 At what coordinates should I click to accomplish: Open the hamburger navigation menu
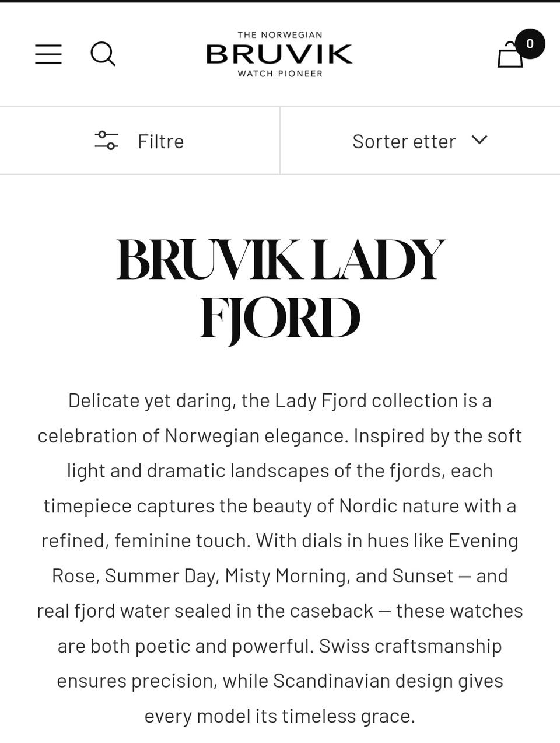click(x=48, y=54)
